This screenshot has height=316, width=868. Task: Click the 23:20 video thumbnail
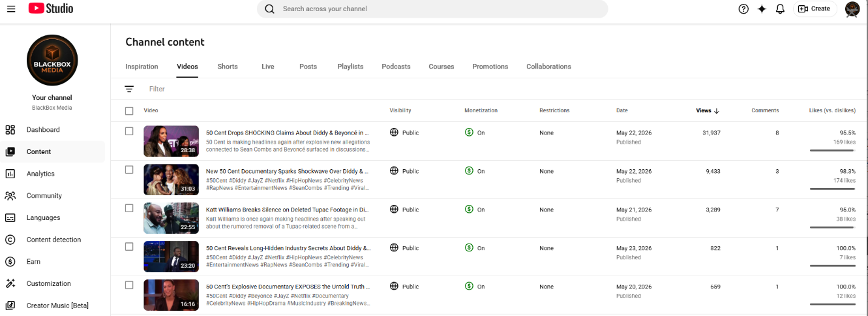[x=171, y=257]
